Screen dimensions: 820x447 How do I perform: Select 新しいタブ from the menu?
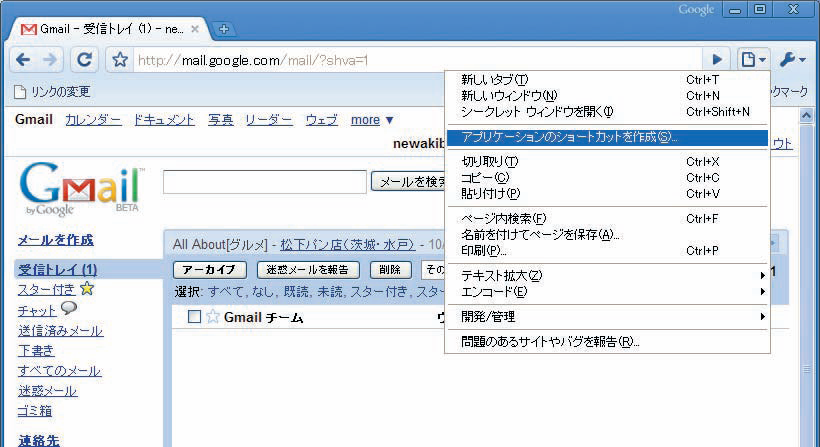point(607,80)
